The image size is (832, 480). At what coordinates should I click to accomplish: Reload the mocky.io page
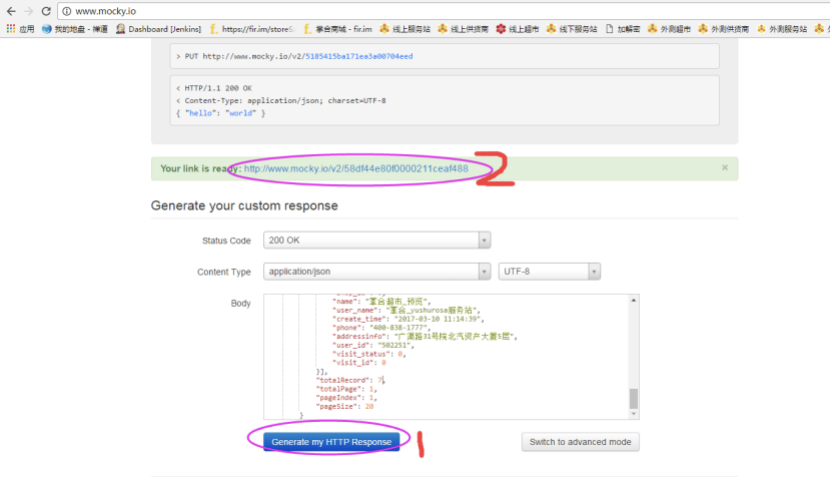click(x=46, y=11)
